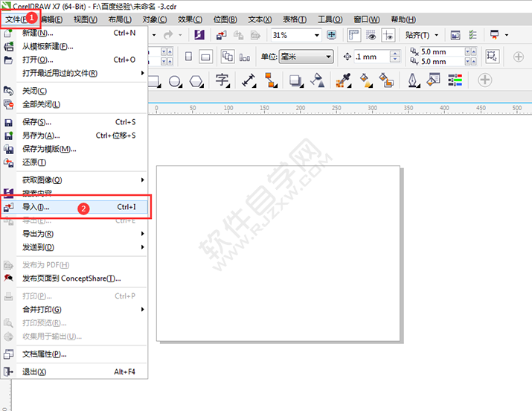Image resolution: width=532 pixels, height=411 pixels.
Task: Select the Outline Pen tool
Action: 412,80
